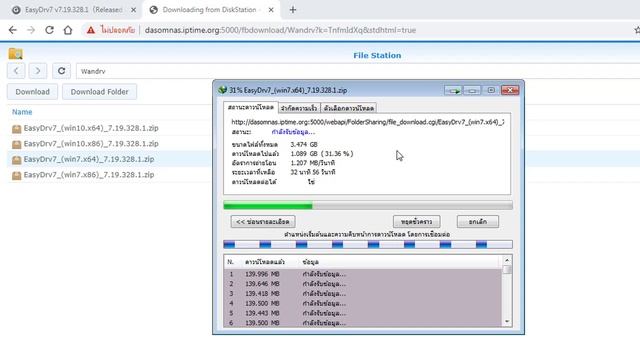Select EasyDrv7_(win10.x64)_7.19.328.1.zip file

tap(91, 128)
